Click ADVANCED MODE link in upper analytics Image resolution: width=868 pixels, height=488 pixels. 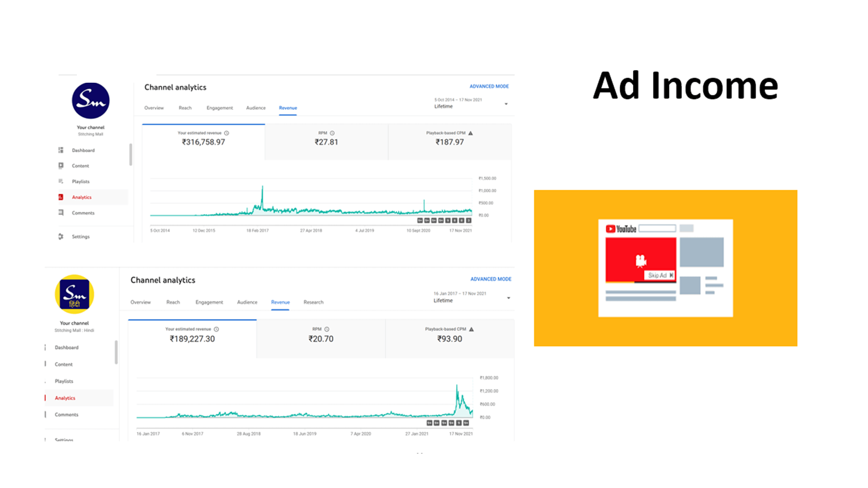(x=489, y=86)
